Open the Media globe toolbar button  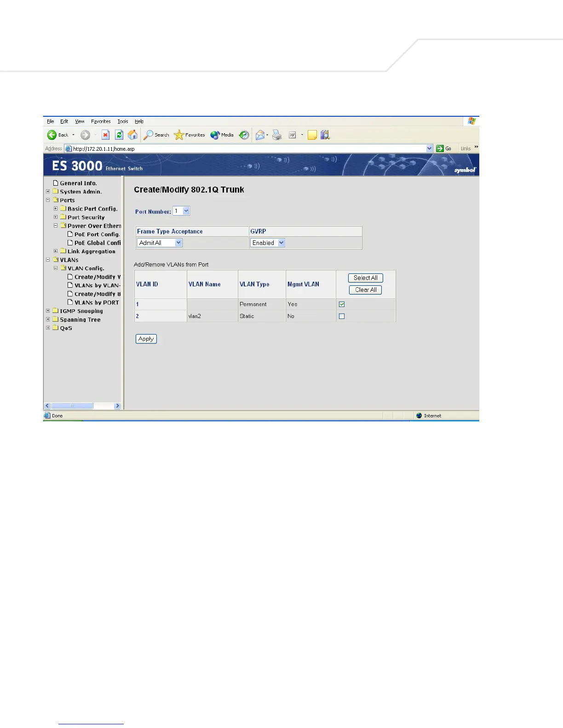[x=215, y=135]
